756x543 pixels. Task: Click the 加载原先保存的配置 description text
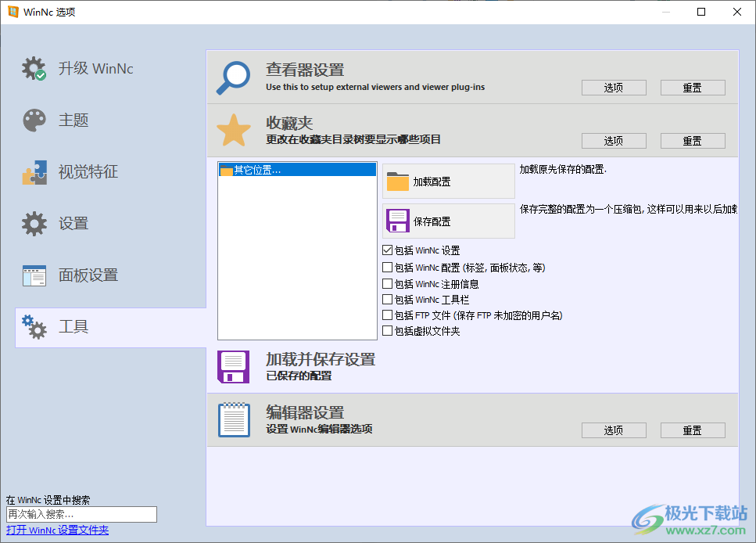(563, 170)
